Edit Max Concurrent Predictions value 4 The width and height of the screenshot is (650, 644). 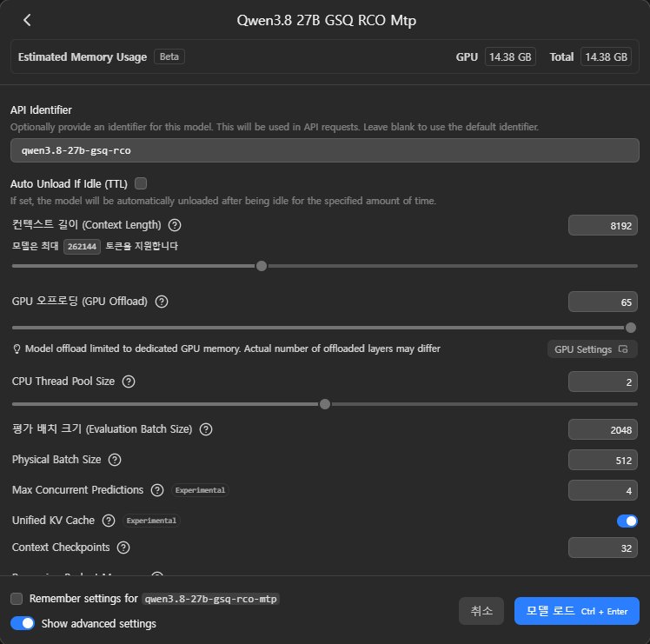602,490
